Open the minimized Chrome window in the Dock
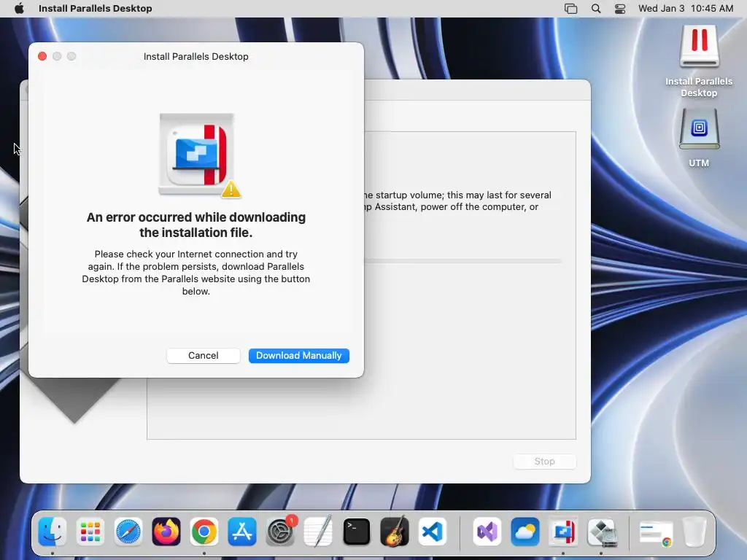The width and height of the screenshot is (747, 560). 657,533
